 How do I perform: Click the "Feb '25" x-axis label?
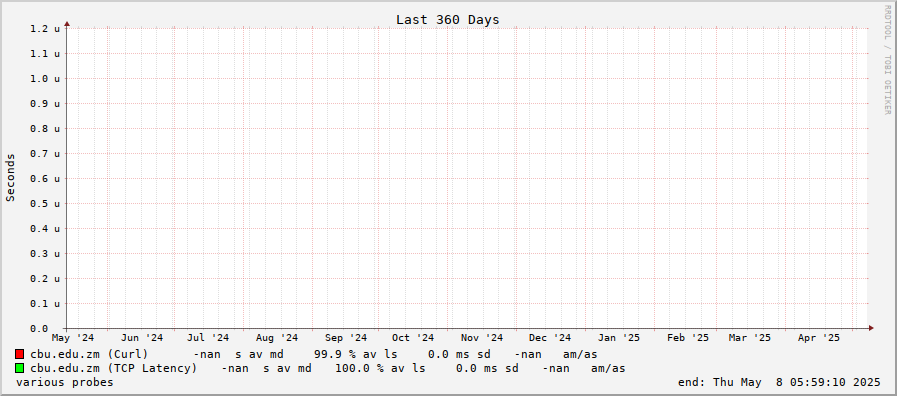point(688,338)
